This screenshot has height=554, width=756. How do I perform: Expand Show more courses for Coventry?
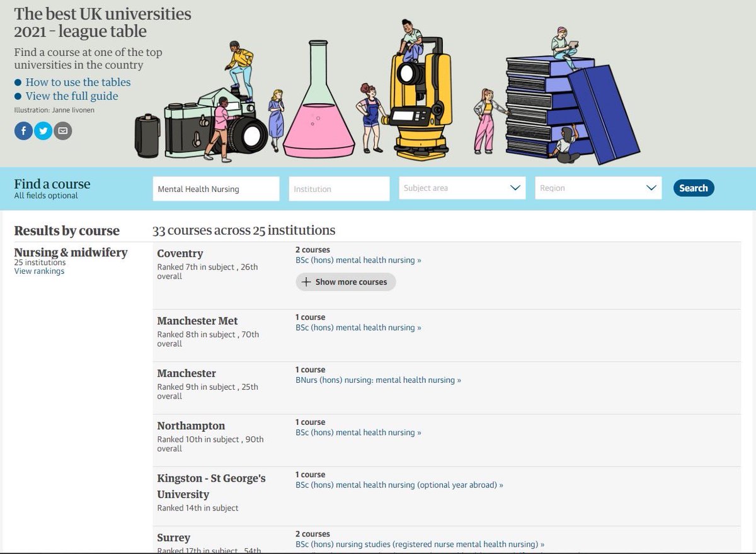pos(345,282)
